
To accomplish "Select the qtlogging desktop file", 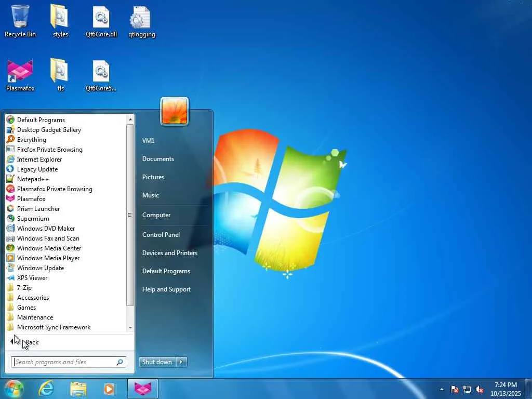I will 141,21.
